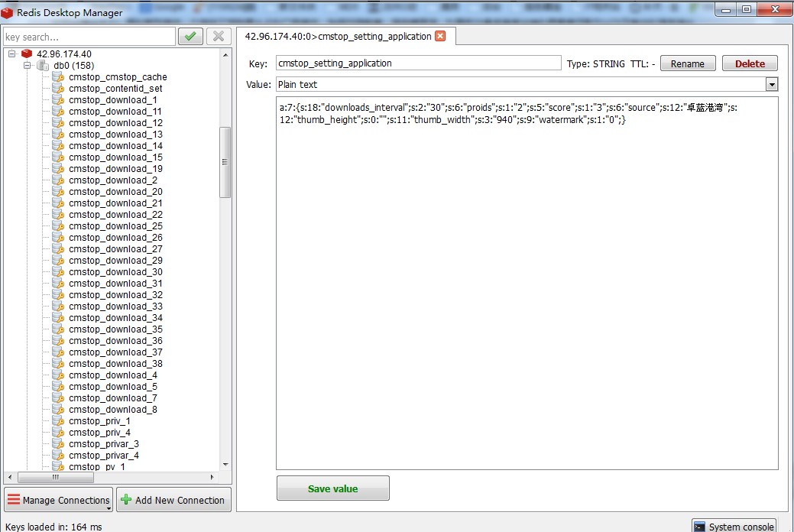Select key cmstop_download_29
Screen dimensions: 794x532
click(115, 261)
